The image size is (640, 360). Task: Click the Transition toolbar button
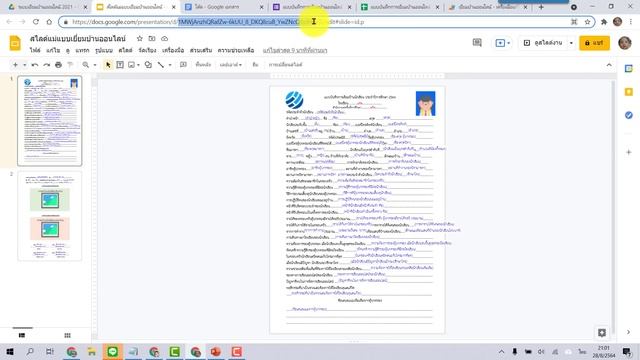tap(285, 65)
